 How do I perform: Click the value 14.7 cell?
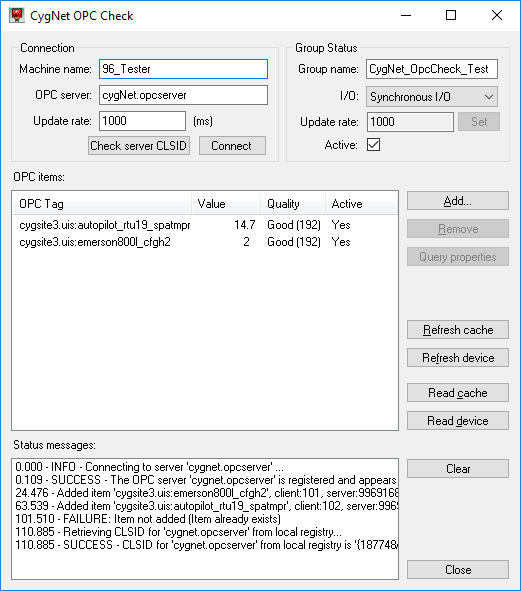(245, 225)
